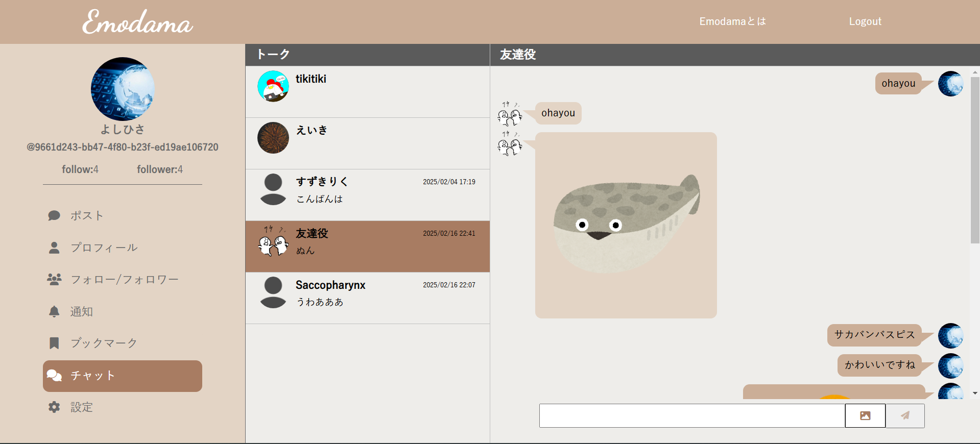Open プロフィール in the sidebar
This screenshot has width=980, height=444.
pos(104,248)
